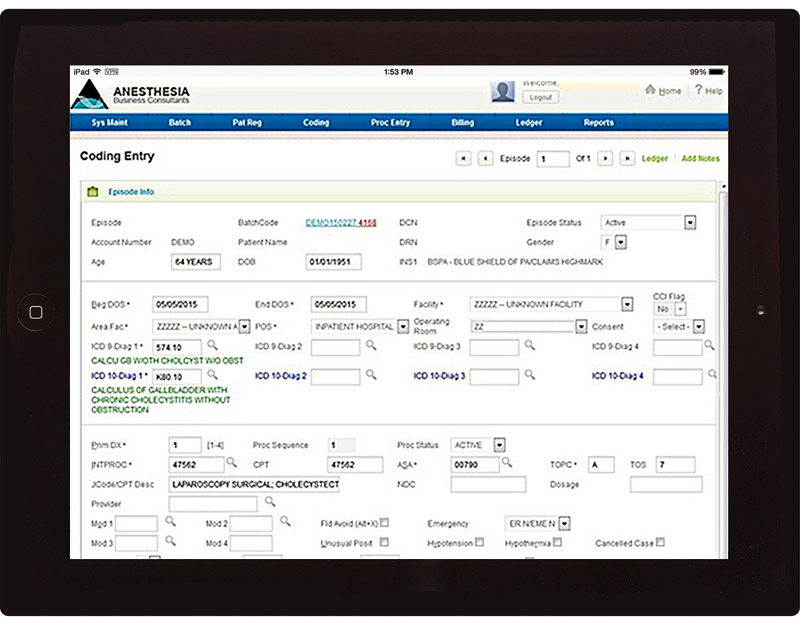Click the Mod 1 search magnifier icon
The width and height of the screenshot is (800, 624).
coord(172,522)
